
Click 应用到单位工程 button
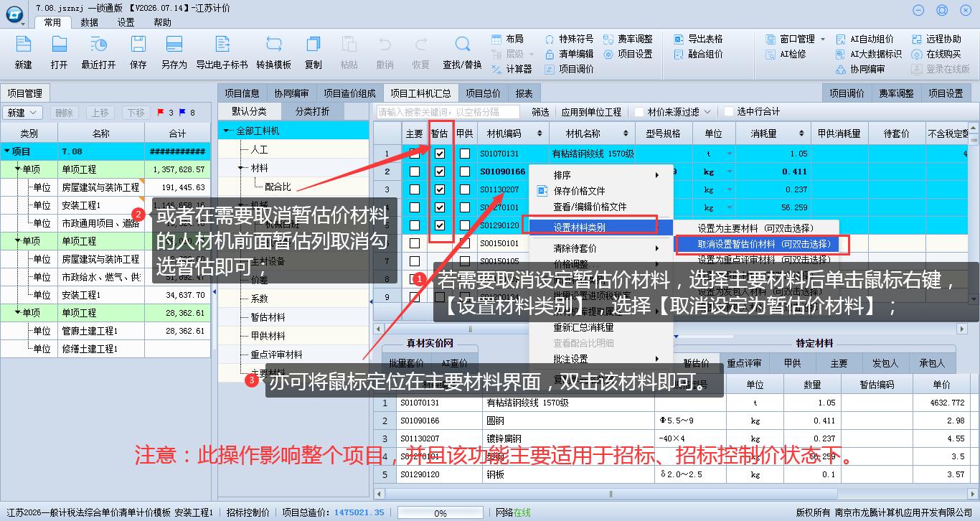591,112
